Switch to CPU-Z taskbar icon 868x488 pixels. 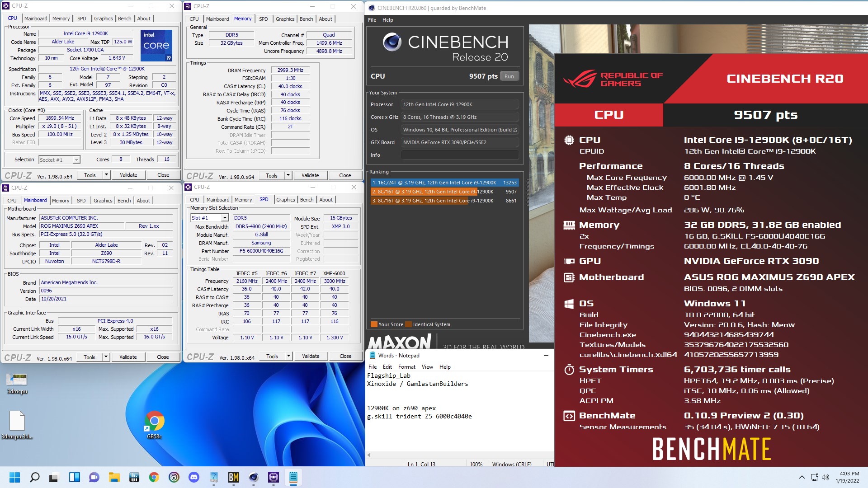point(274,477)
